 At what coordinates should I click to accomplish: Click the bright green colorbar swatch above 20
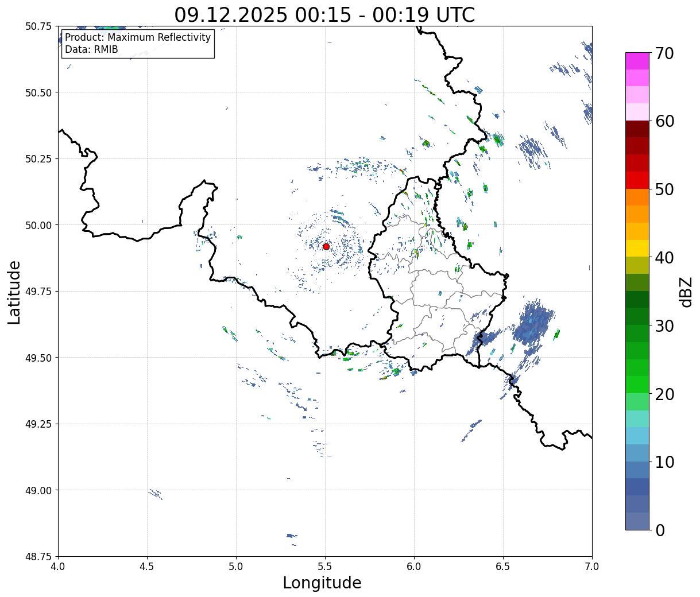click(637, 384)
